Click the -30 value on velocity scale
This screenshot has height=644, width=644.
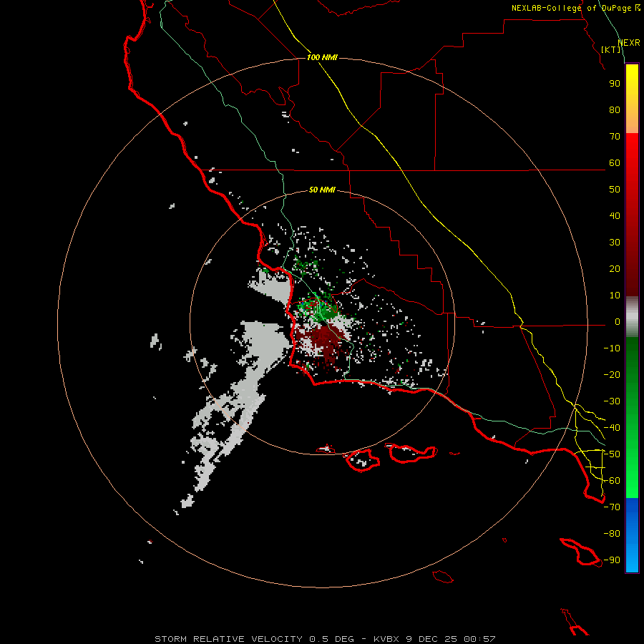pyautogui.click(x=612, y=401)
